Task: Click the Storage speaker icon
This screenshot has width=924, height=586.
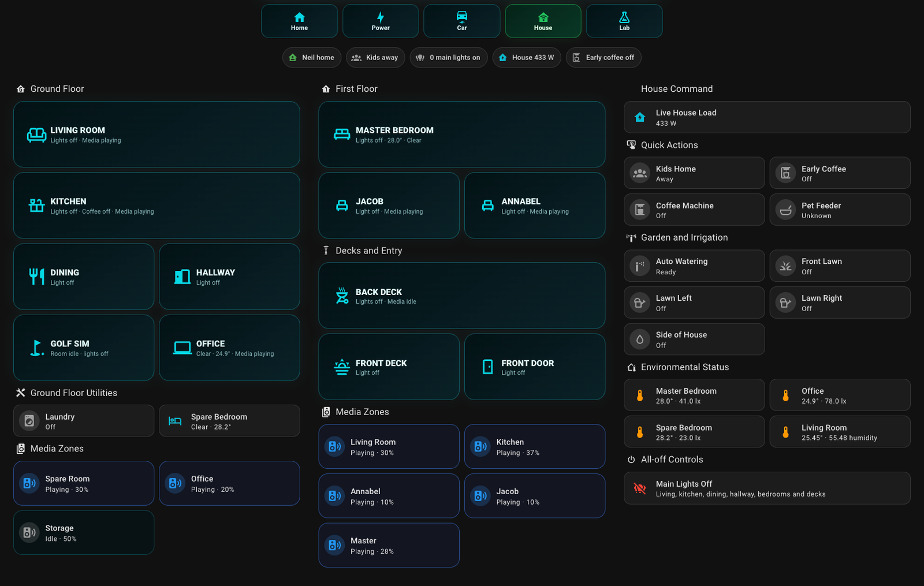Action: tap(29, 533)
